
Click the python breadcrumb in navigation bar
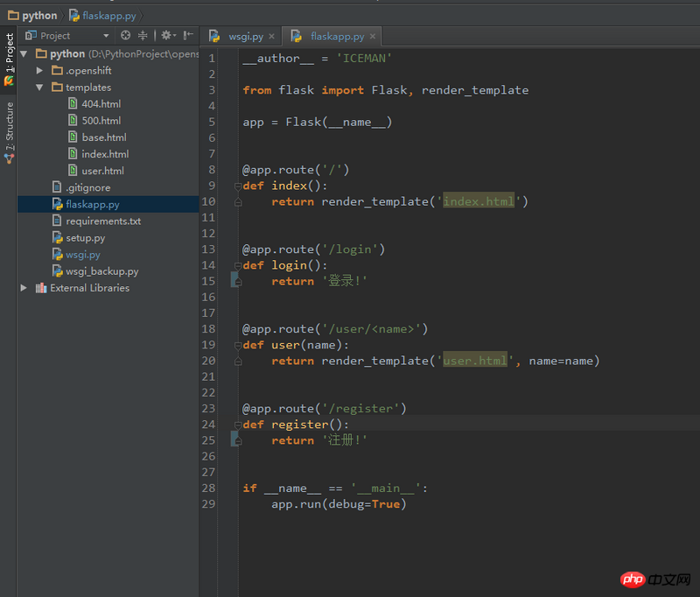pos(39,15)
